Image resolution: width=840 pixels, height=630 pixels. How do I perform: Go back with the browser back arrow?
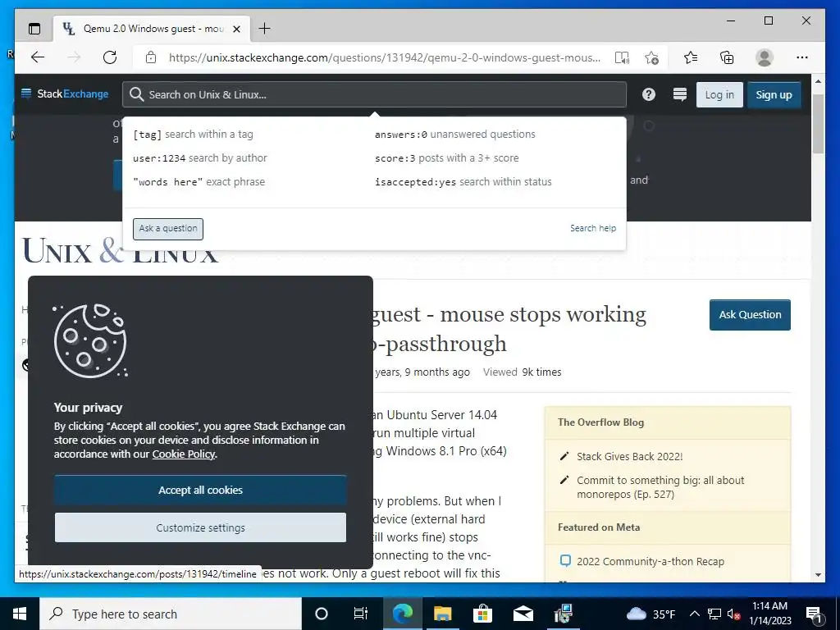(38, 57)
